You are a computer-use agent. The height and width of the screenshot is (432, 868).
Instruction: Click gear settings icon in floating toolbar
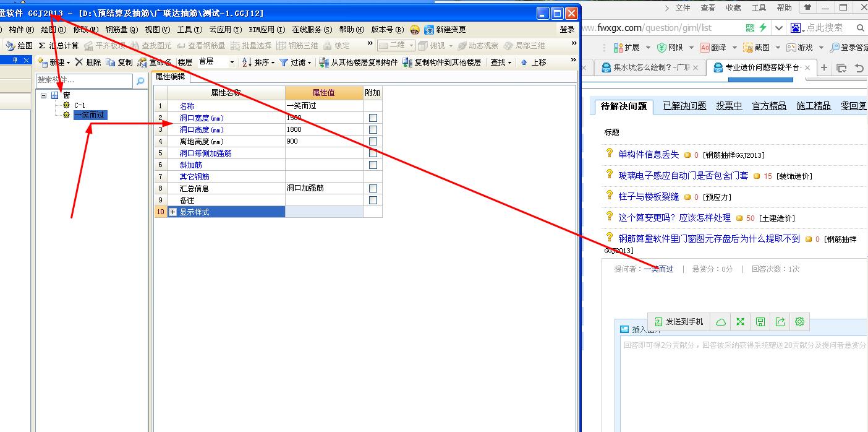click(799, 322)
